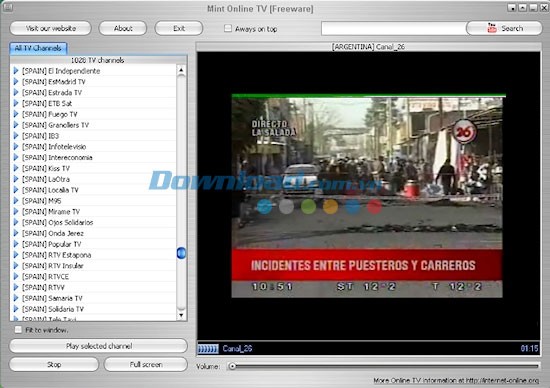Click play arrow beside Samaria TV
This screenshot has width=550, height=388.
pos(16,299)
